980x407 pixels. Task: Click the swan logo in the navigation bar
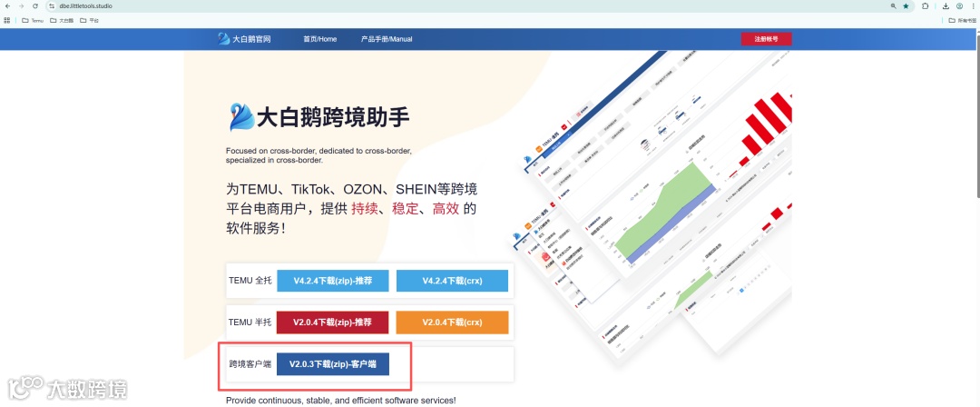pyautogui.click(x=224, y=39)
